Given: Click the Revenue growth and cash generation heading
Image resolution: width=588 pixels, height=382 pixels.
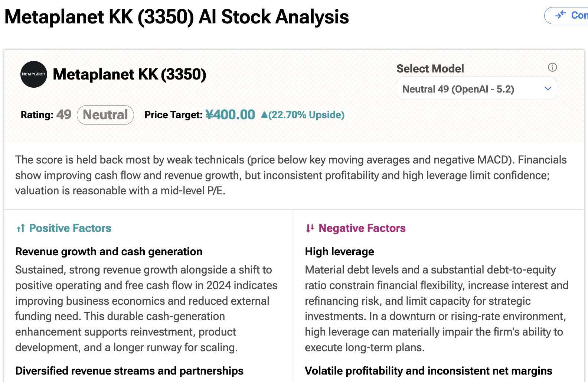Looking at the screenshot, I should pyautogui.click(x=109, y=252).
